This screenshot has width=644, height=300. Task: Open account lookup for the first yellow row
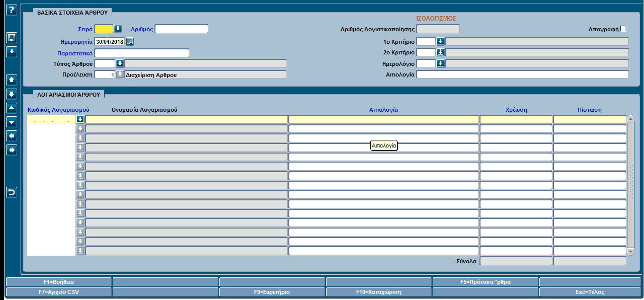tap(80, 119)
